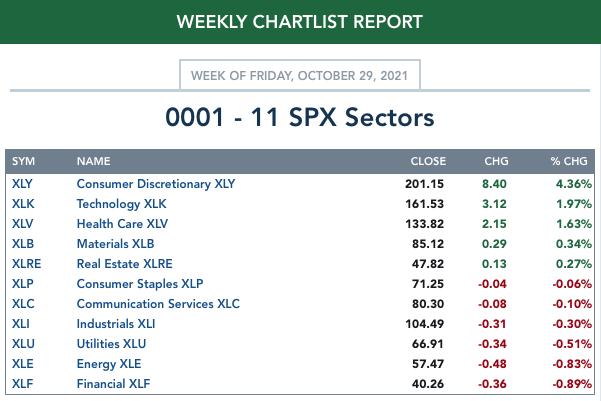Click the % CHG column header

(569, 161)
